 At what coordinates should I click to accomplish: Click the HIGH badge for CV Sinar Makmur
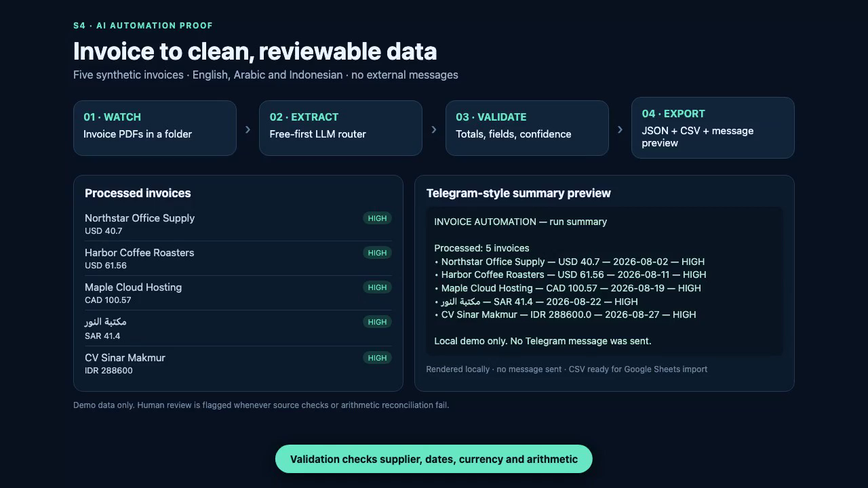point(377,358)
